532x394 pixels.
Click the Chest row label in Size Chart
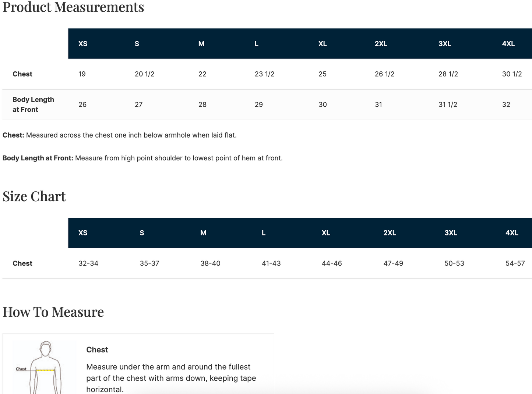tap(22, 263)
